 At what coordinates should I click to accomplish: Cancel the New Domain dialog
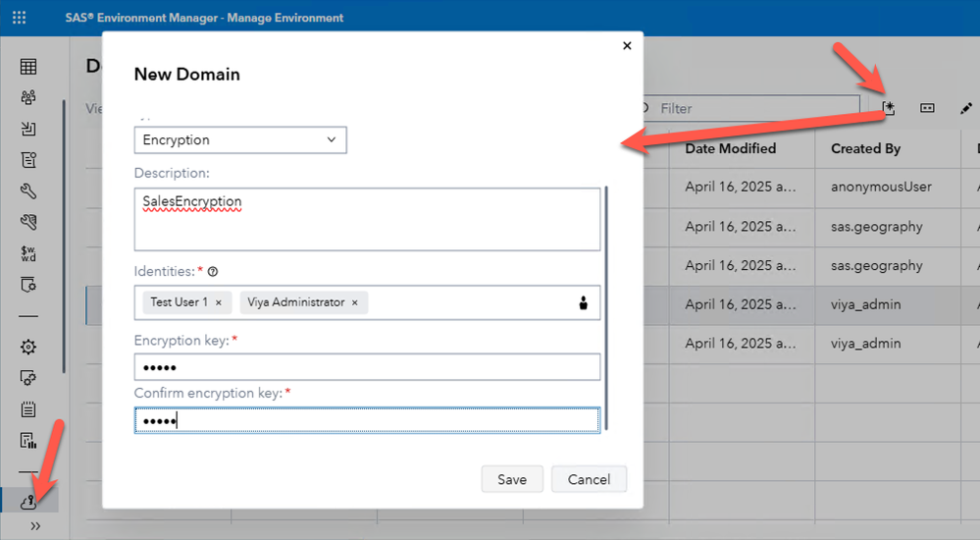coord(589,479)
